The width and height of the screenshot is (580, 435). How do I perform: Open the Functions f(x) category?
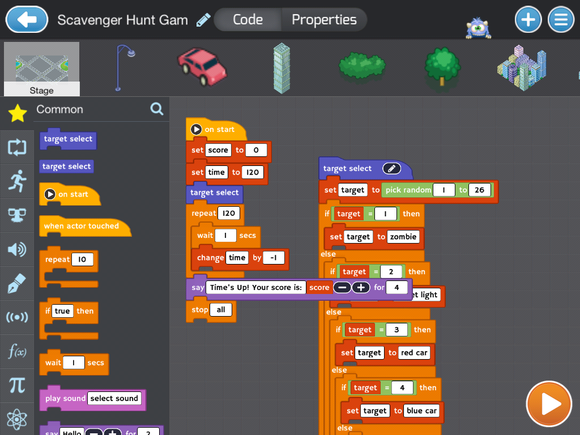point(17,351)
